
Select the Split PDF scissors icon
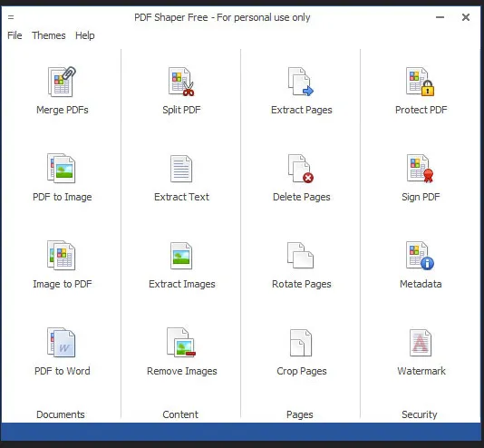pyautogui.click(x=181, y=82)
